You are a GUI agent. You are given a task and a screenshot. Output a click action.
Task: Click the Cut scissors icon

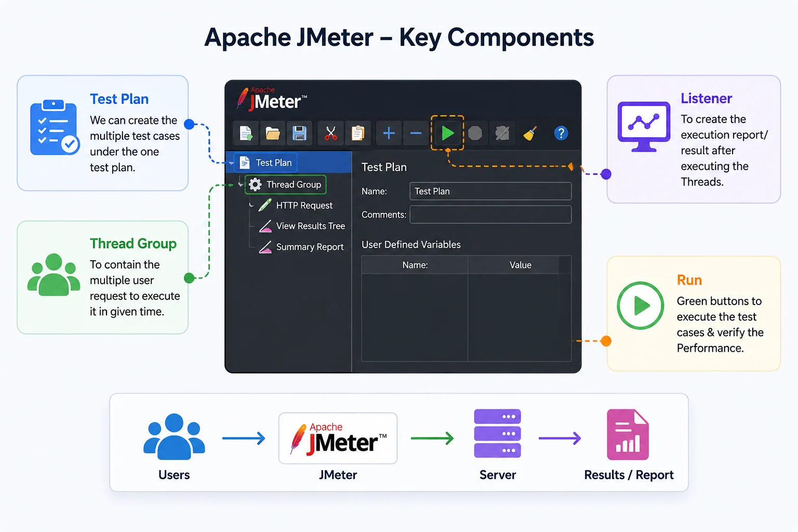(x=331, y=134)
